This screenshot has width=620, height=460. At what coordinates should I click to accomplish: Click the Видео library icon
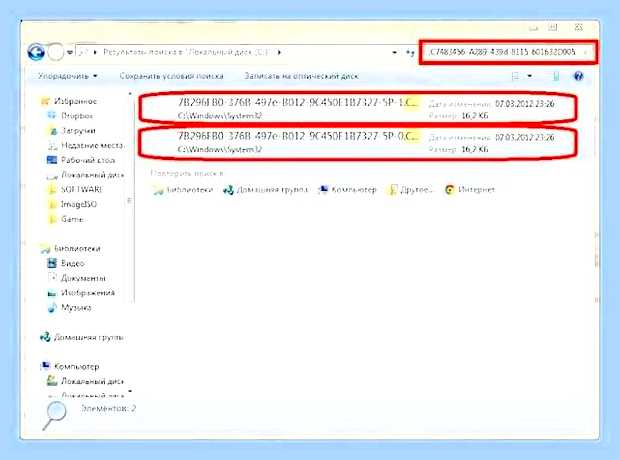tap(52, 263)
